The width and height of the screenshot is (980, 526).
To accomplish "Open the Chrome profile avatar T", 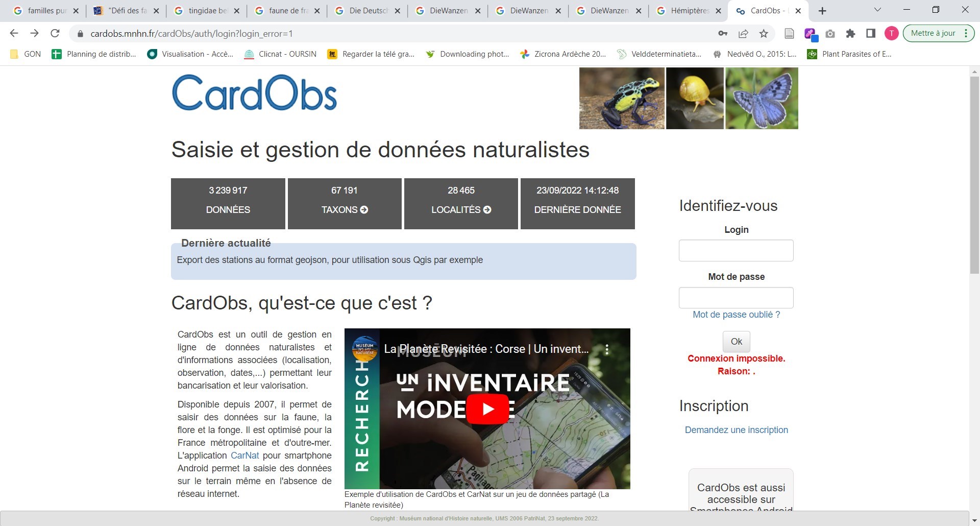I will click(891, 33).
